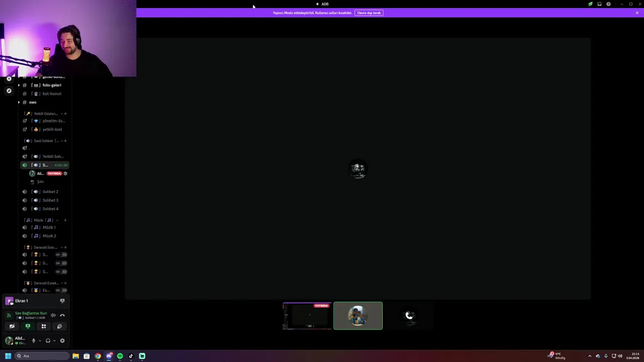The image size is (644, 362).
Task: Show hidden system tray icons
Action: [590, 356]
